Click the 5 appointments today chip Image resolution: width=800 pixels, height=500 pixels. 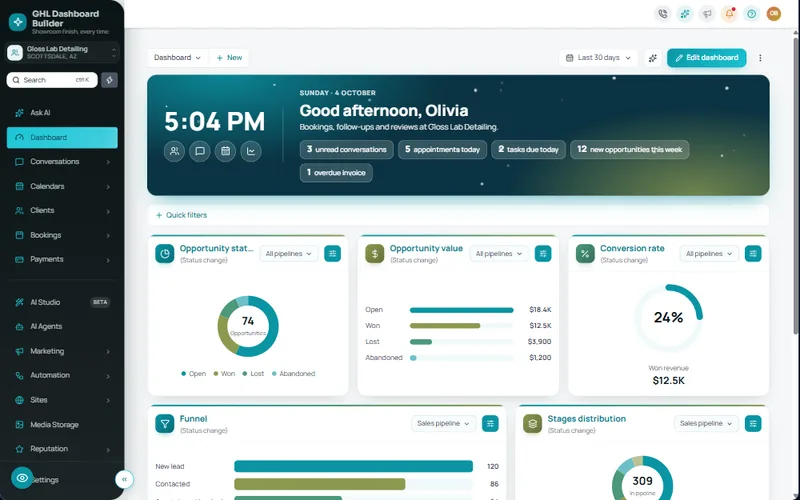pyautogui.click(x=442, y=149)
